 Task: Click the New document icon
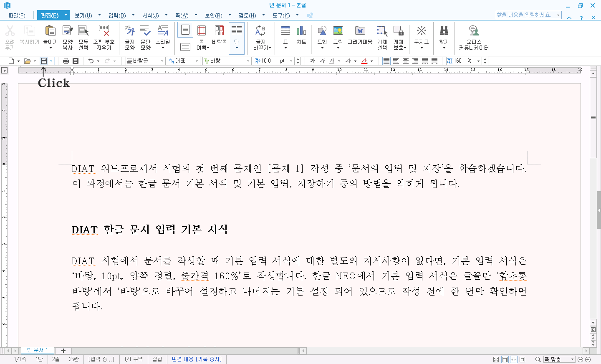(x=11, y=61)
